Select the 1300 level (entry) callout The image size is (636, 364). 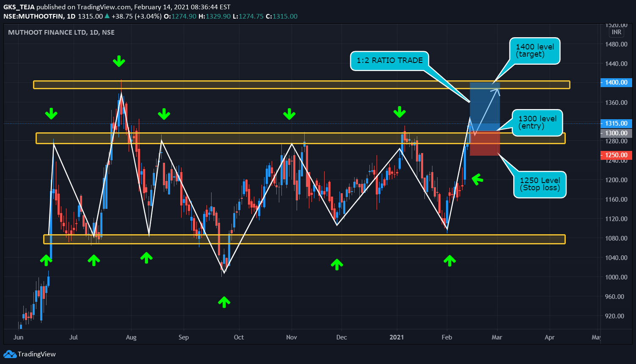[x=537, y=123]
